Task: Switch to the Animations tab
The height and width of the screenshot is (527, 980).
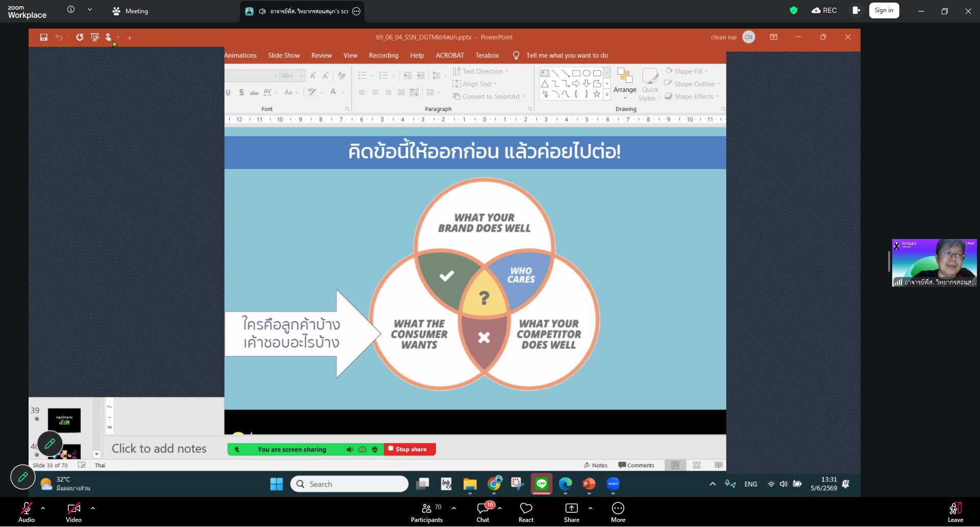Action: click(240, 56)
